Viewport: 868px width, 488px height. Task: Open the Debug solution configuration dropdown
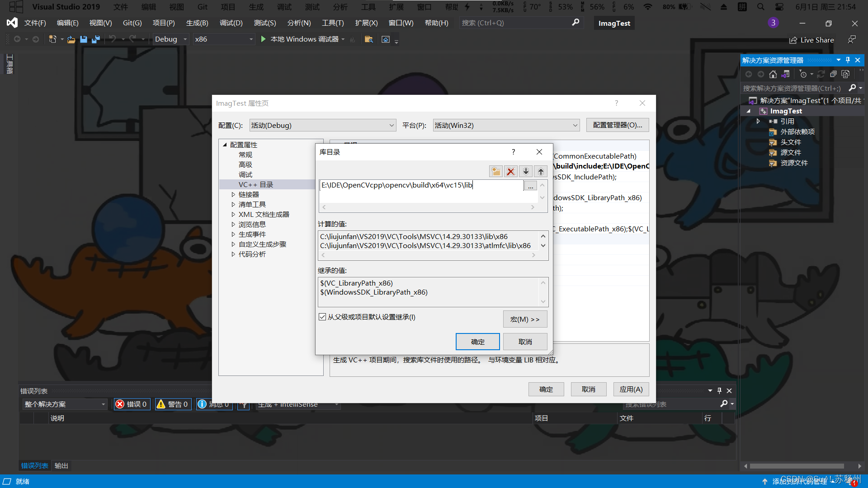pos(170,39)
